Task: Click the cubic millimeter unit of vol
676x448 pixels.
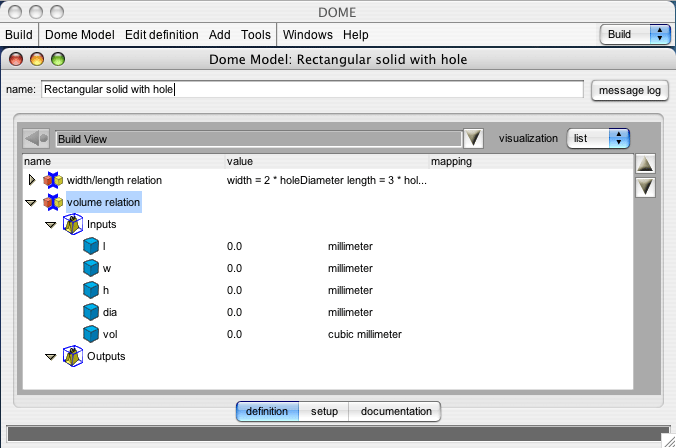Action: (x=365, y=334)
